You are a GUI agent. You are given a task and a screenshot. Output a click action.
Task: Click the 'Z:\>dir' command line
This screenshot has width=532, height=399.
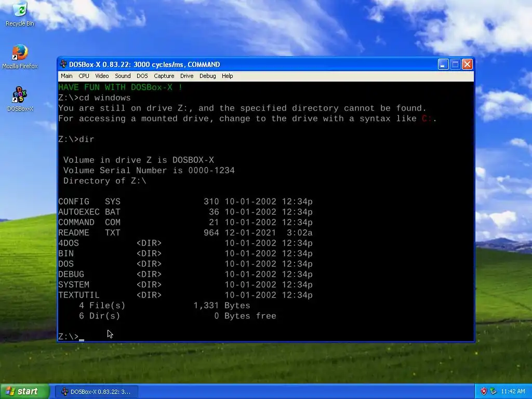(76, 139)
